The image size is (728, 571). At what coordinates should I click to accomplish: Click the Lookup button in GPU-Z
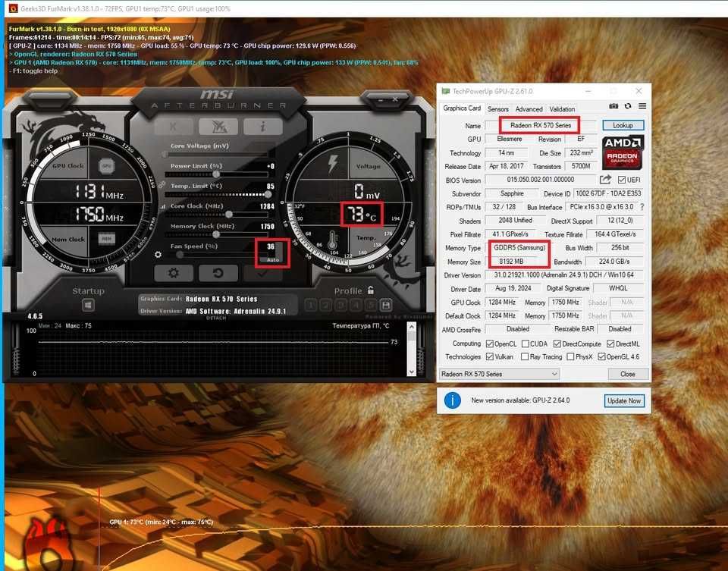point(623,125)
